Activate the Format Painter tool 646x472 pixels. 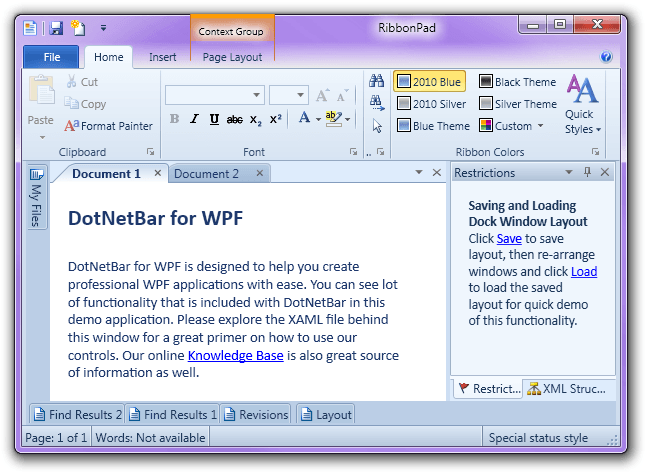click(x=108, y=126)
